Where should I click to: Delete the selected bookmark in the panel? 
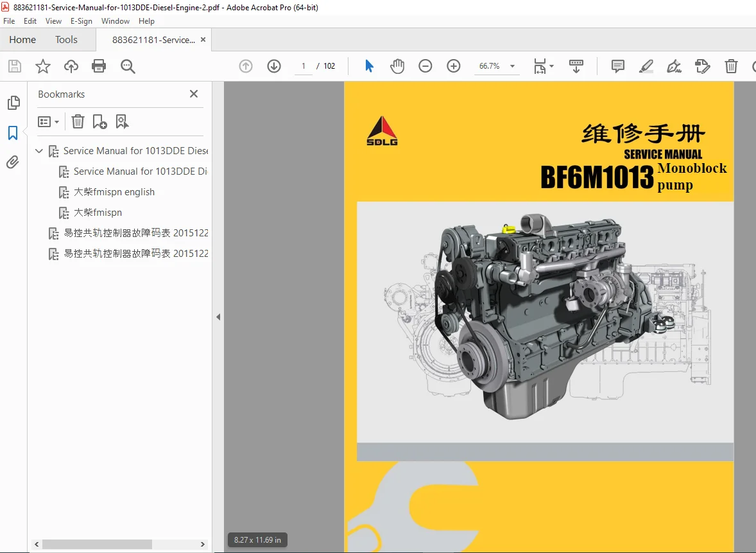point(78,121)
